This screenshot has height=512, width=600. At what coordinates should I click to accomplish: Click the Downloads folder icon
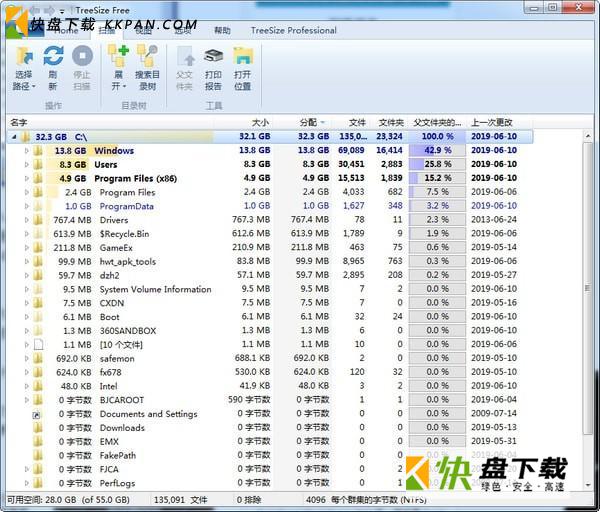coord(38,427)
